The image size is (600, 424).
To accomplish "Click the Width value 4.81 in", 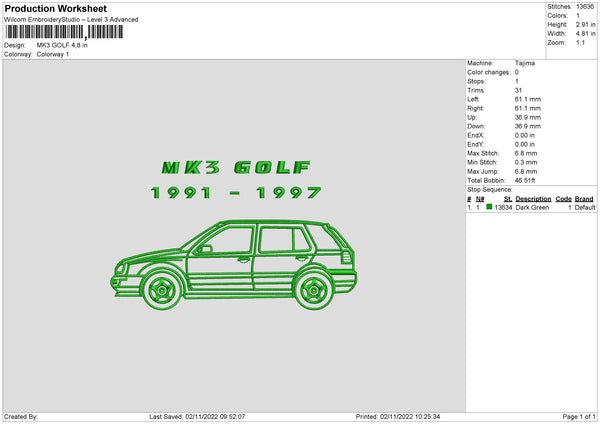I will click(x=585, y=34).
